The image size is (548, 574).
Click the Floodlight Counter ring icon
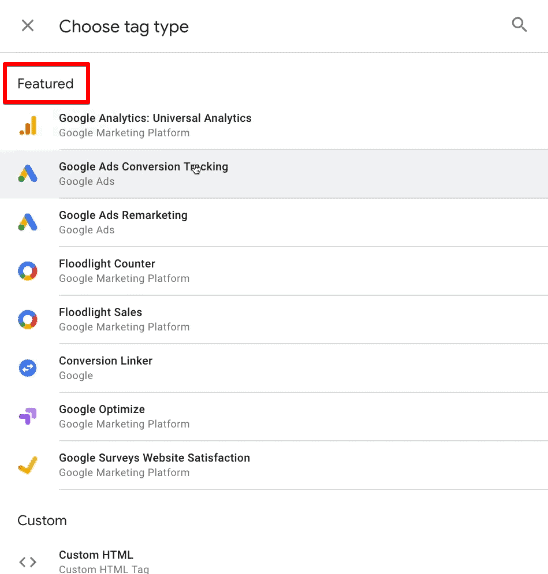[28, 271]
